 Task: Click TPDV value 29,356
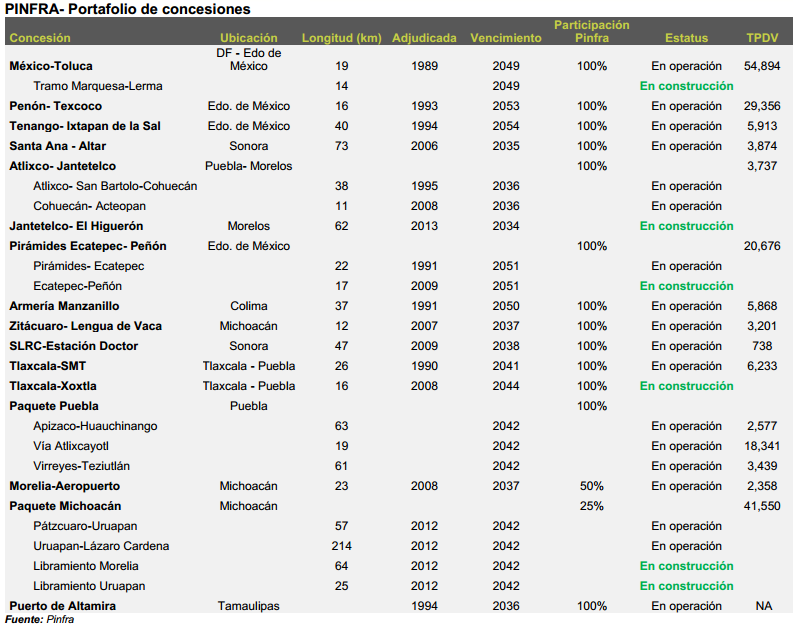tap(762, 106)
